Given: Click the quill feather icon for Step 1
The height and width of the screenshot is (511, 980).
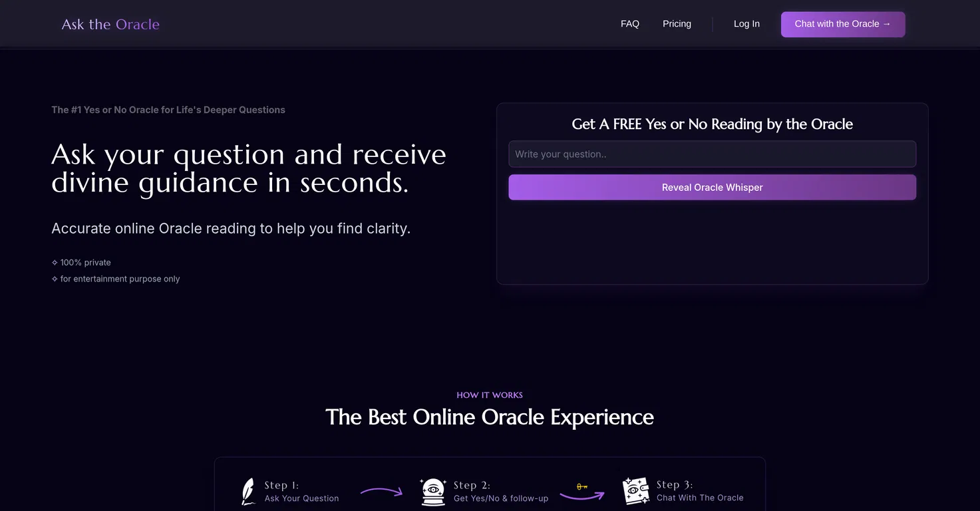Looking at the screenshot, I should 248,492.
